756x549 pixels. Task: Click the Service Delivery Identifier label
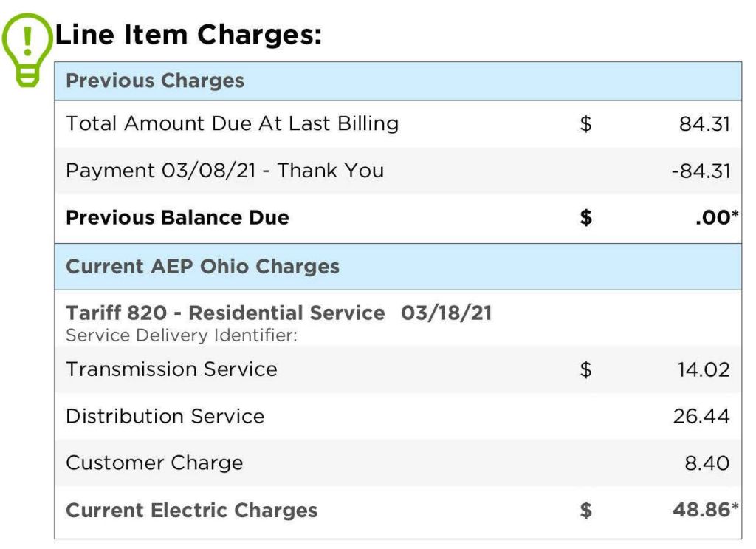point(181,335)
